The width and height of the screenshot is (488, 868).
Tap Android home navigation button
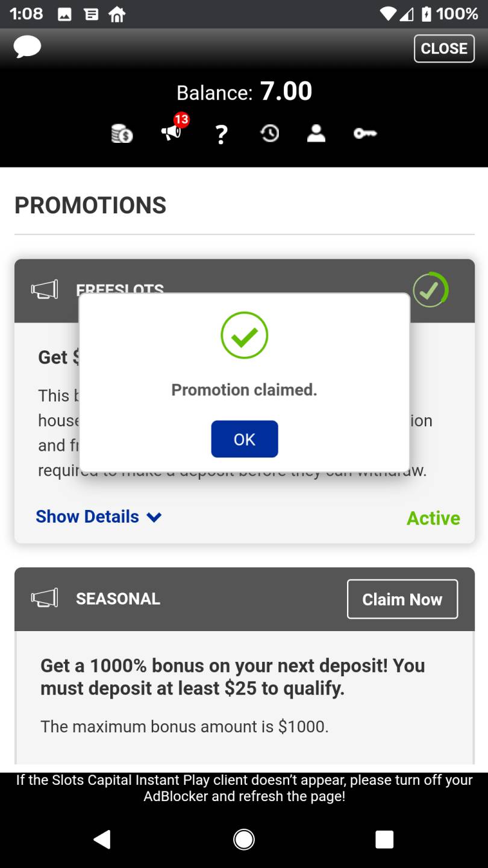(244, 839)
